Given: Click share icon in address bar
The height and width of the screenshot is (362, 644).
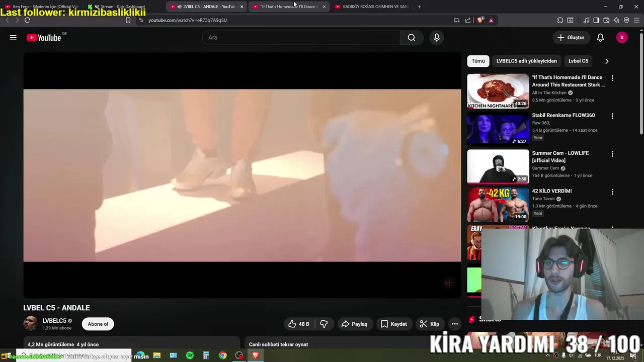Looking at the screenshot, I should (x=468, y=20).
